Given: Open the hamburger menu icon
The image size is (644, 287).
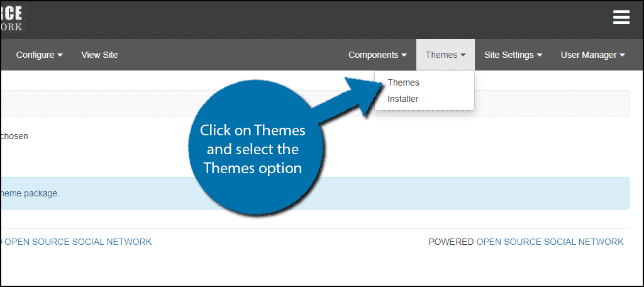Looking at the screenshot, I should (621, 17).
